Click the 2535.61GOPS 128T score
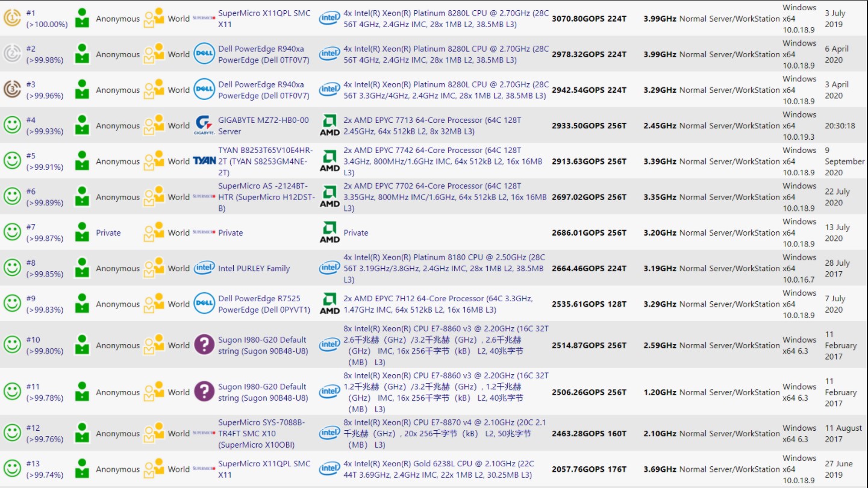This screenshot has width=868, height=488. pos(589,304)
